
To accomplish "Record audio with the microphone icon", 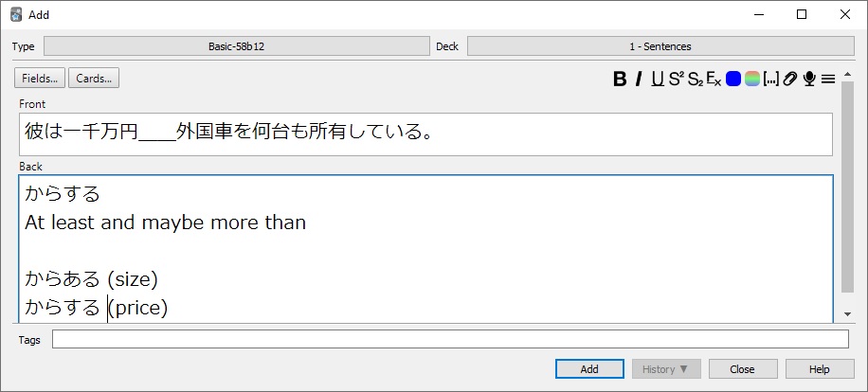I will click(x=808, y=79).
